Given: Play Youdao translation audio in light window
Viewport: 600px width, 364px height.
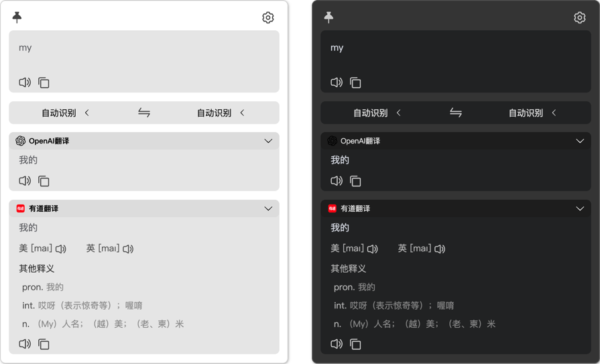Looking at the screenshot, I should pos(25,344).
